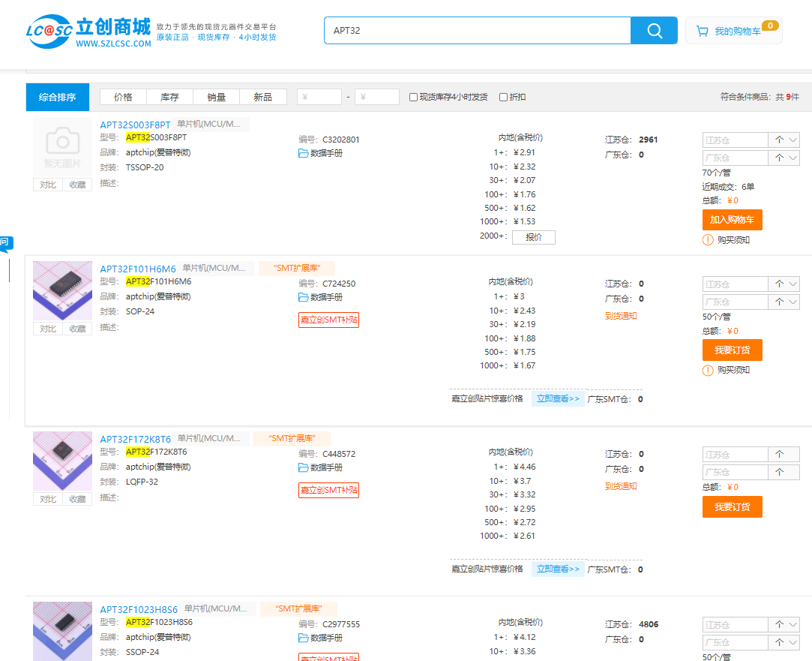Open APT32F1023H8S6 product thumbnail
Image resolution: width=812 pixels, height=661 pixels.
pyautogui.click(x=63, y=631)
